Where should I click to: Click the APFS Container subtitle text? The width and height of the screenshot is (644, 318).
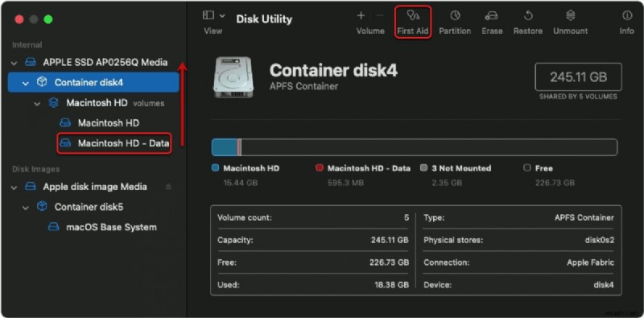[x=304, y=86]
